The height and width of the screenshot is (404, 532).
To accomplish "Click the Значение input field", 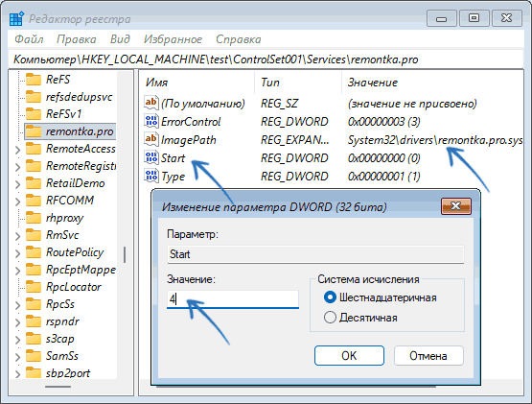I will pos(233,299).
